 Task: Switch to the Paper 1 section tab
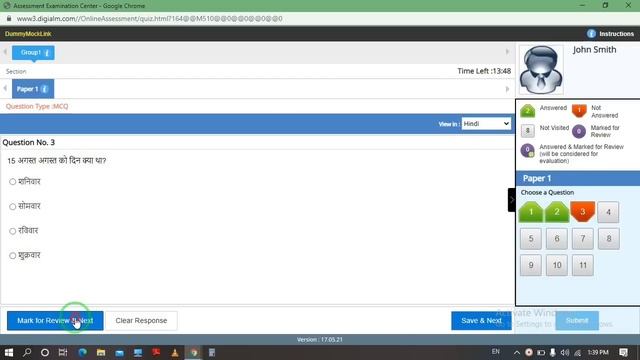click(x=33, y=89)
